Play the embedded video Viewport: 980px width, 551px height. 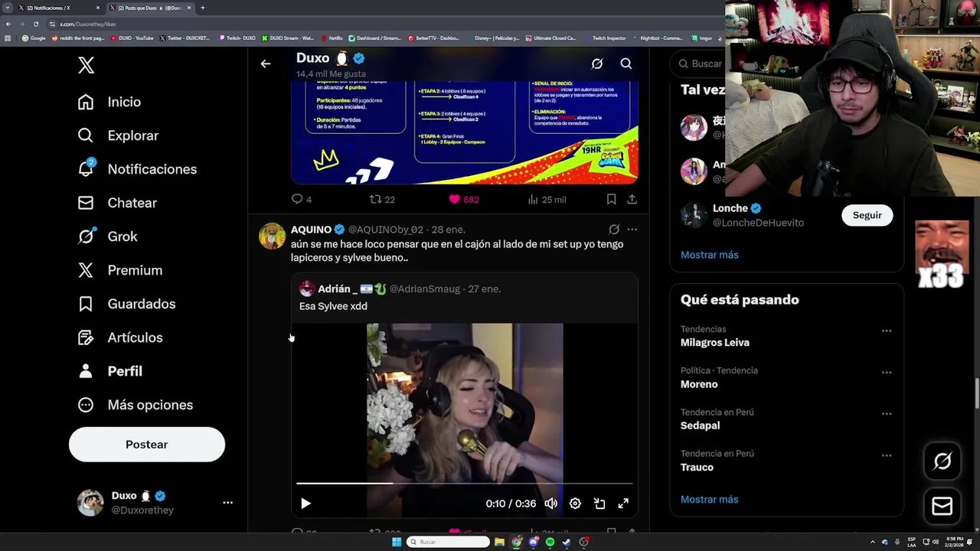point(305,504)
